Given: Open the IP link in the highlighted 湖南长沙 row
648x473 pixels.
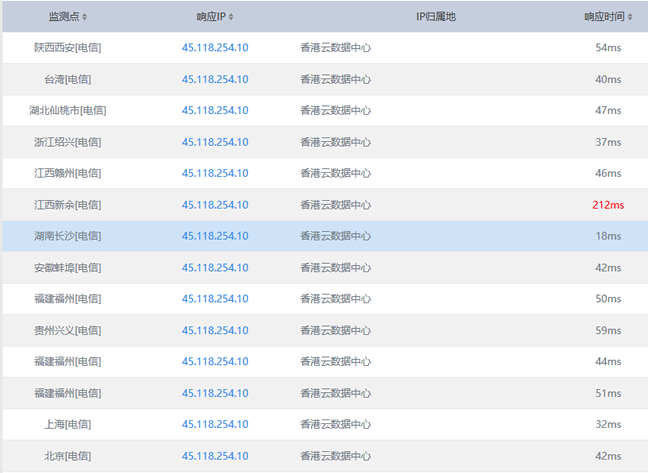Looking at the screenshot, I should pos(215,236).
